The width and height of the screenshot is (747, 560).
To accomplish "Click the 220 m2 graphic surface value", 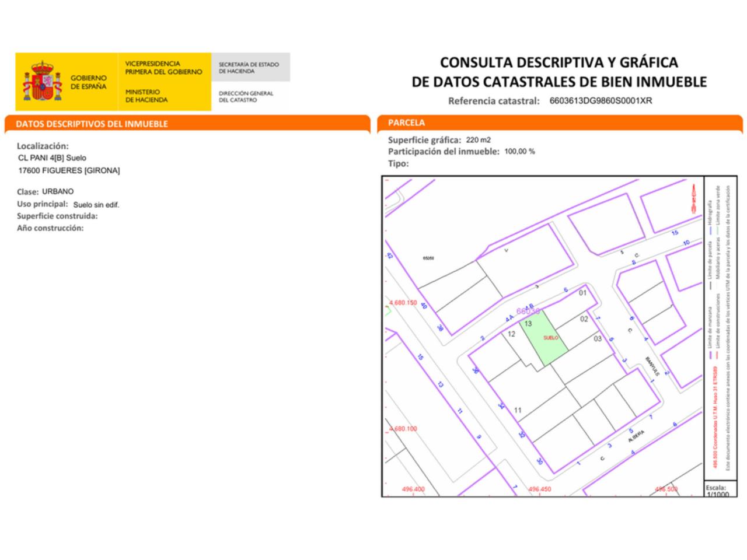I will [x=478, y=140].
